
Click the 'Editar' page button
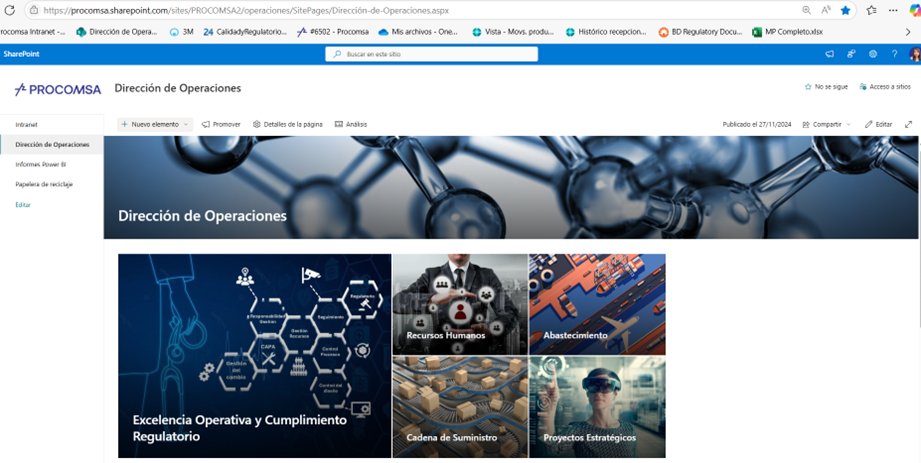click(x=878, y=124)
